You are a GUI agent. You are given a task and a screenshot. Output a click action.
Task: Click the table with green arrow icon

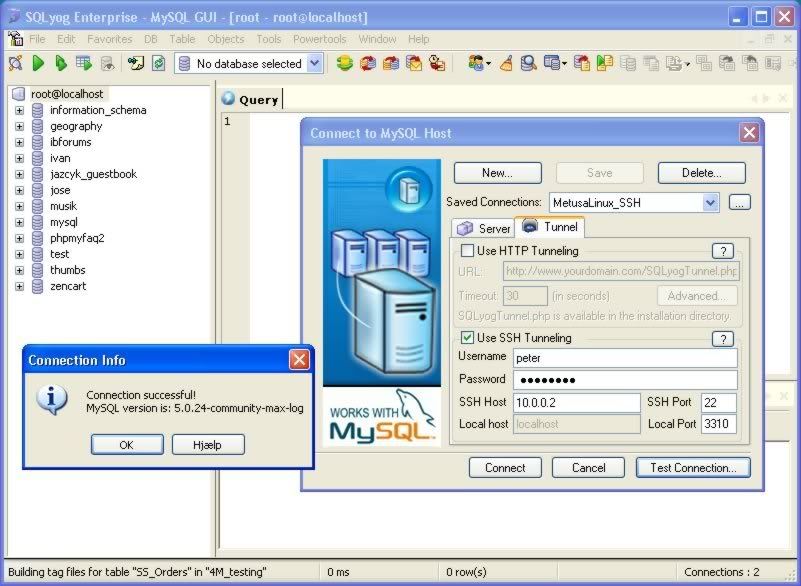pos(84,63)
